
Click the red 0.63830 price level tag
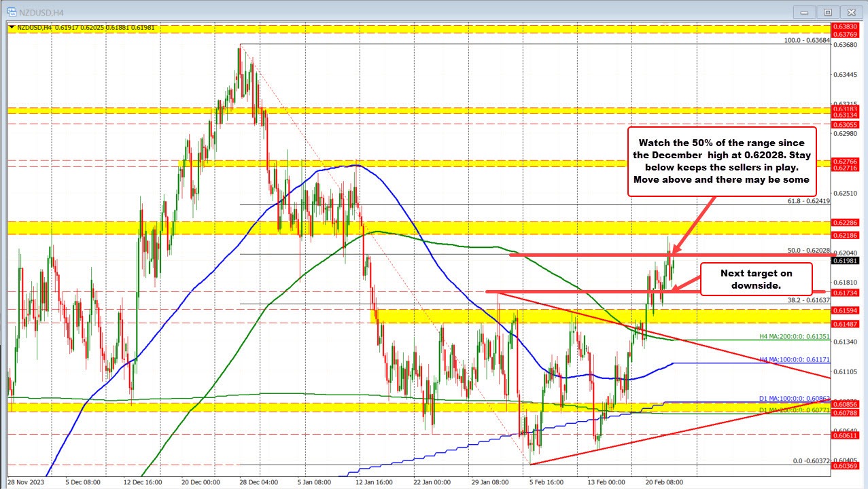(844, 25)
